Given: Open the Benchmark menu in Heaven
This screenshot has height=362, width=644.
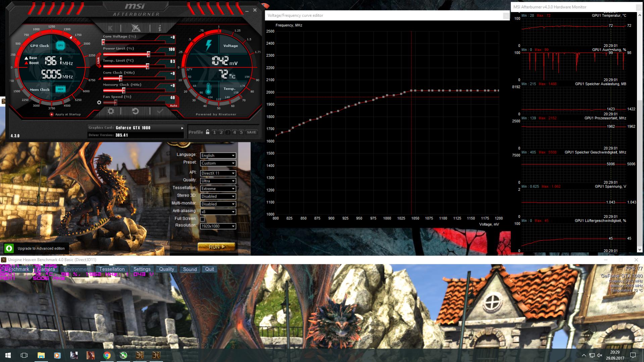Looking at the screenshot, I should pyautogui.click(x=17, y=269).
